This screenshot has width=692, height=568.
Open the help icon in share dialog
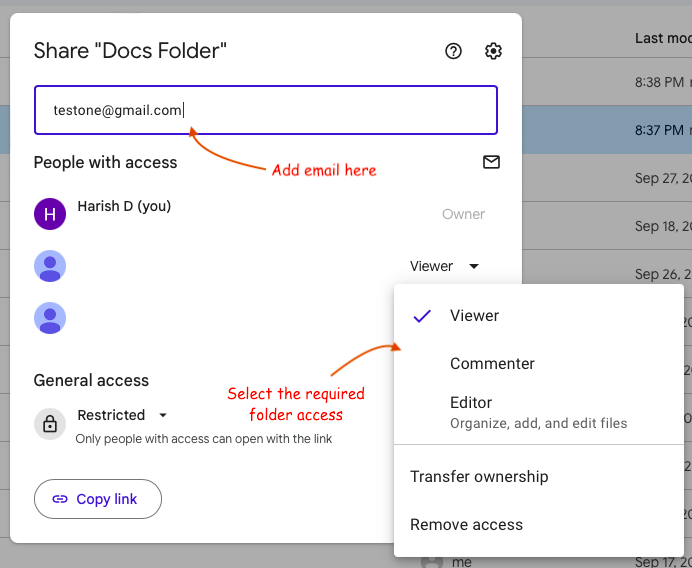coord(453,51)
